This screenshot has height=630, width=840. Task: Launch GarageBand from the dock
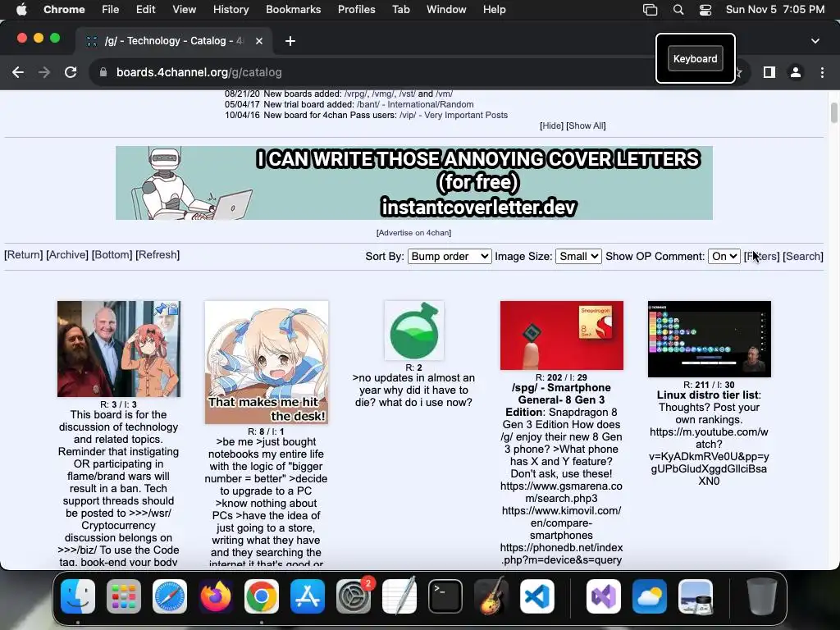coord(491,596)
